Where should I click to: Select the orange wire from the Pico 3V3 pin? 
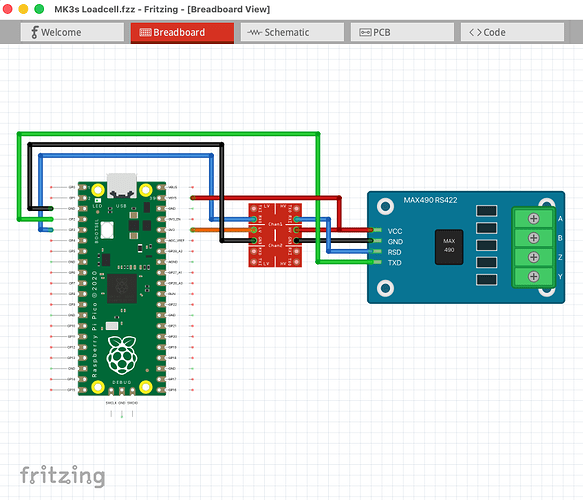pos(222,230)
